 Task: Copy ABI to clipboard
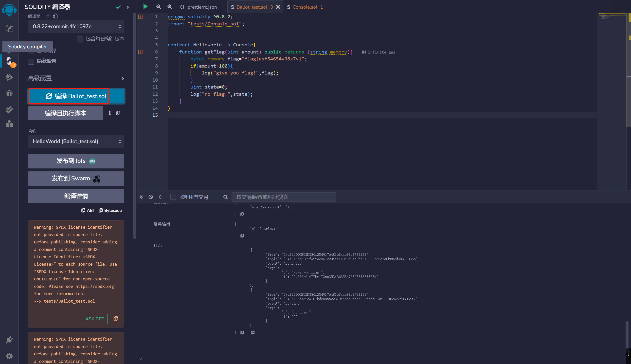coord(88,211)
